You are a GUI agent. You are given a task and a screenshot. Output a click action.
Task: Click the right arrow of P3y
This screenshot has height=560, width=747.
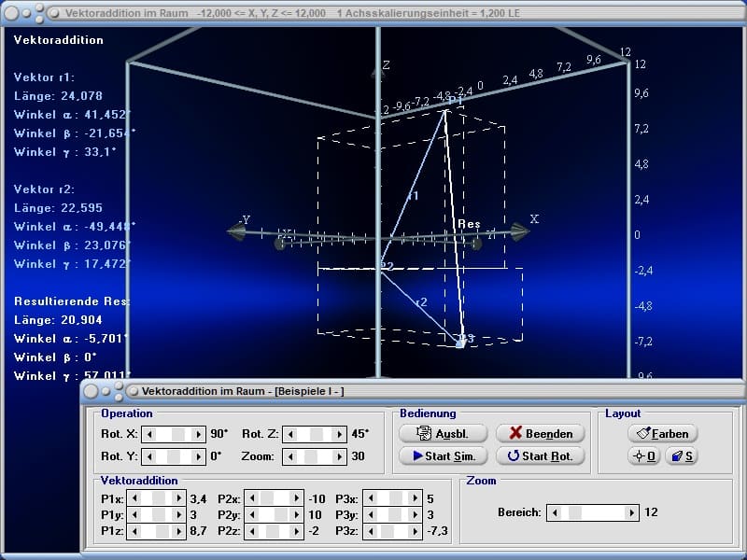pos(415,515)
